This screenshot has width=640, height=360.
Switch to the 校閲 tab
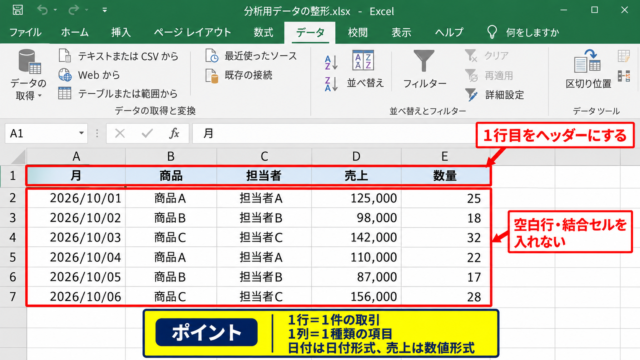[358, 32]
